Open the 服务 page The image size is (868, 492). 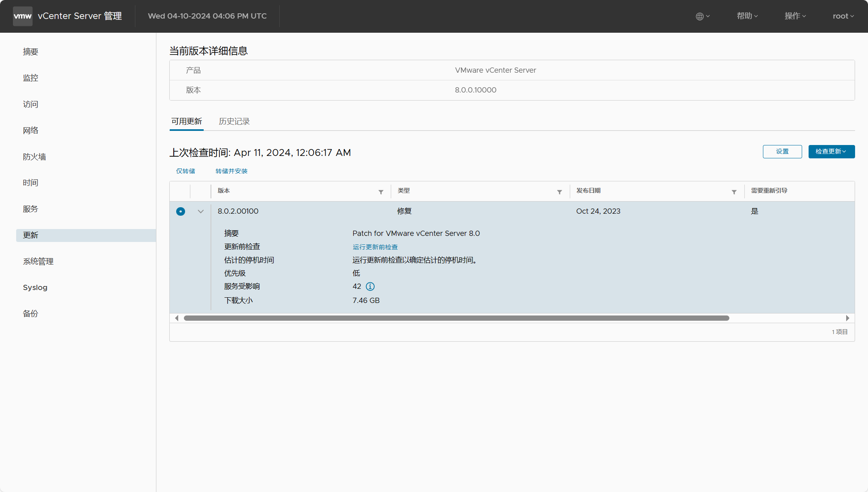(x=30, y=209)
